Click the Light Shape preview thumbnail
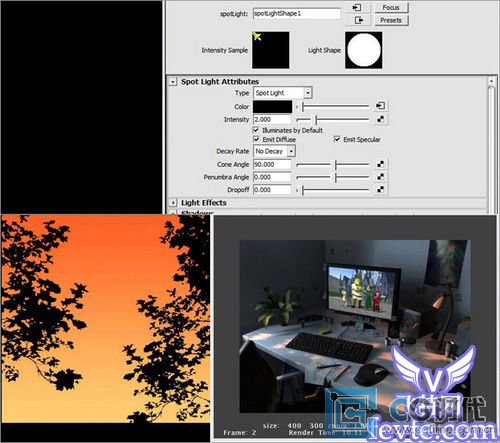Image resolution: width=500 pixels, height=443 pixels. tap(364, 50)
